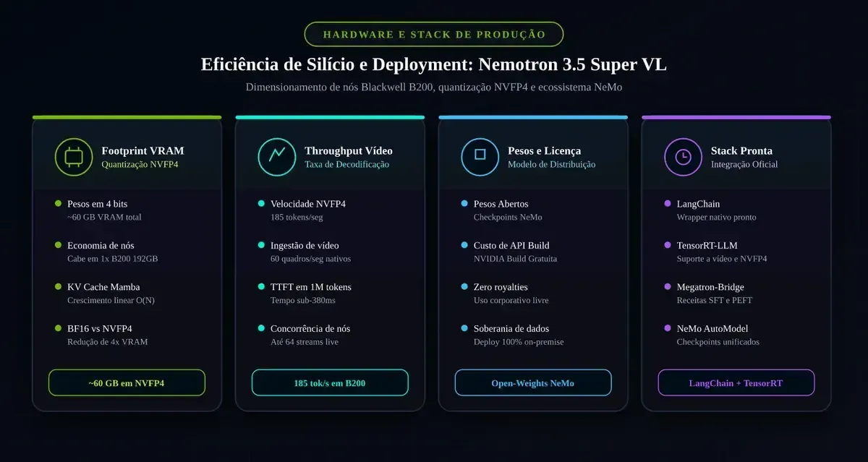Select the "NeMo AutoModel" list item
This screenshot has width=868, height=462.
point(712,328)
